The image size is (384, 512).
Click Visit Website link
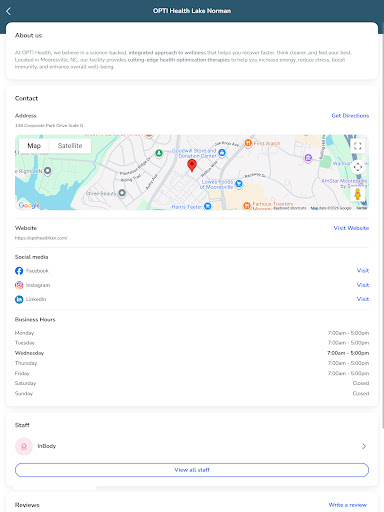351,228
